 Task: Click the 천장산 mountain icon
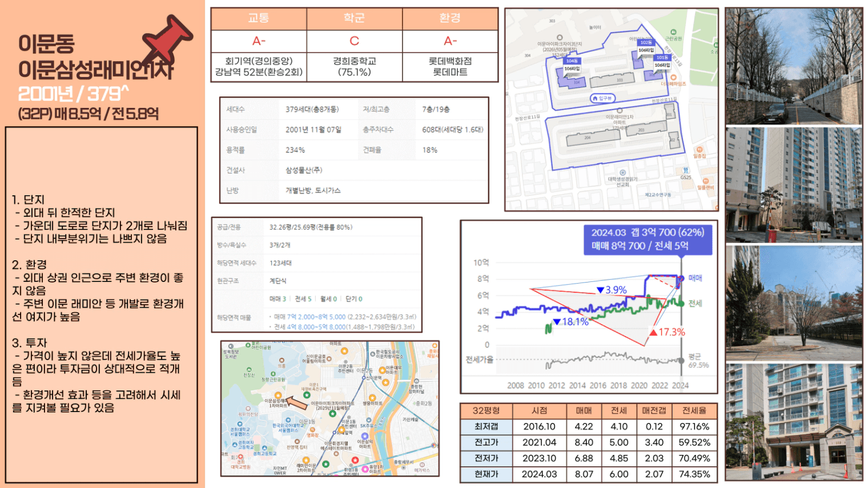tap(249, 370)
